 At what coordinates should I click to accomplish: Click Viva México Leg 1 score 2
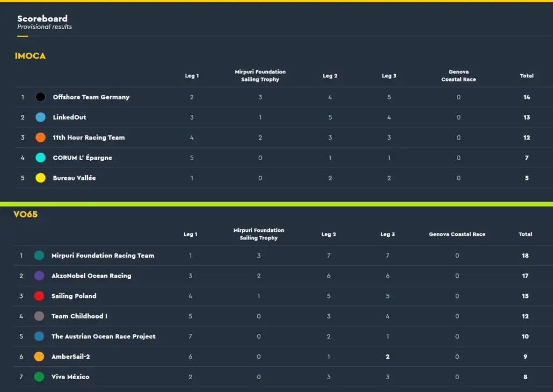point(191,377)
